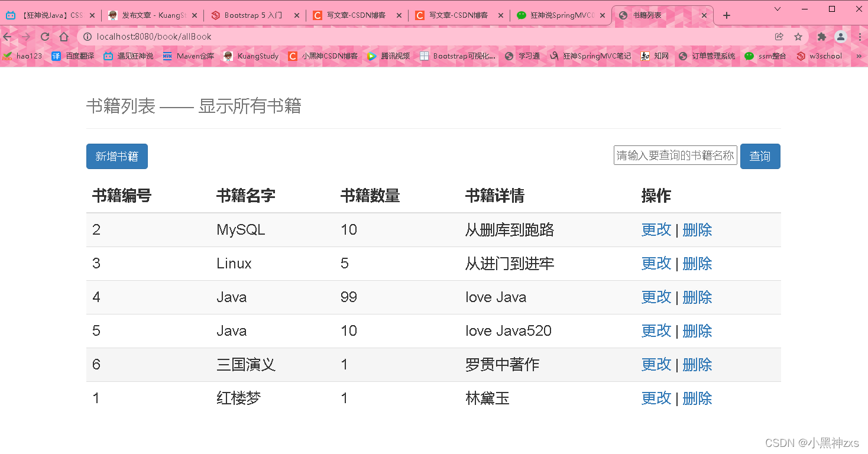The width and height of the screenshot is (868, 454).
Task: Click 删除 for MySQL row
Action: (x=697, y=230)
